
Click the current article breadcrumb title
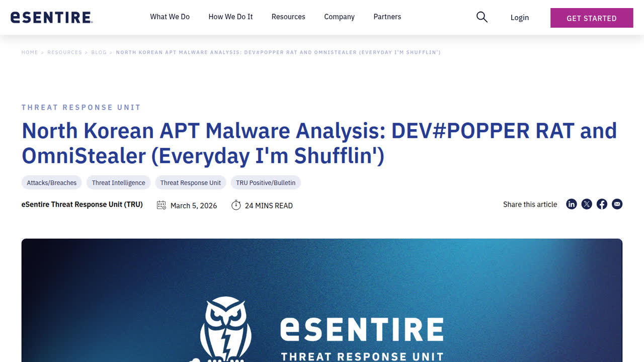278,52
